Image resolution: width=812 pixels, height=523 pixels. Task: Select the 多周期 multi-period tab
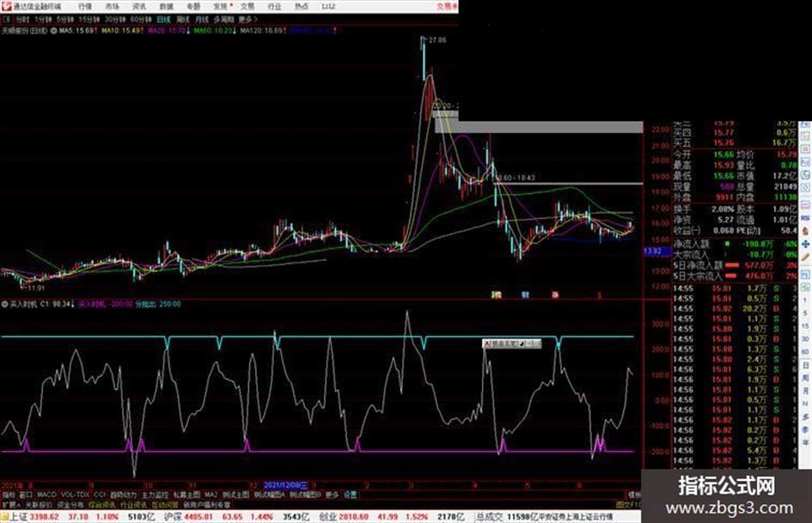click(223, 19)
